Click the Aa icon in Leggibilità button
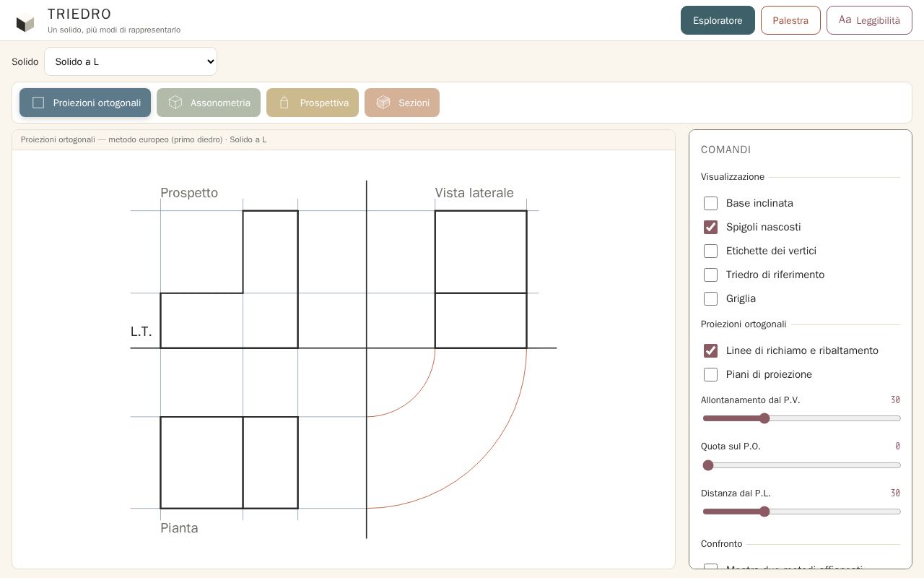924x578 pixels. [845, 20]
